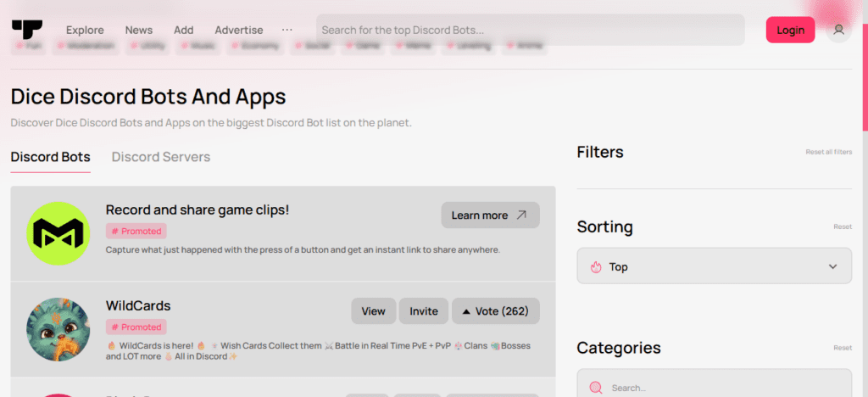Image resolution: width=868 pixels, height=397 pixels.
Task: Vote for WildCards (262)
Action: point(495,311)
